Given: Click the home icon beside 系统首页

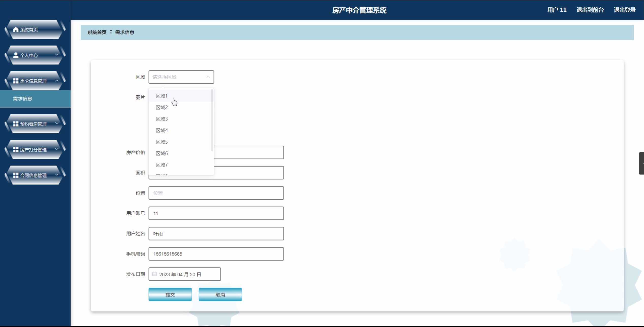Looking at the screenshot, I should [x=16, y=30].
